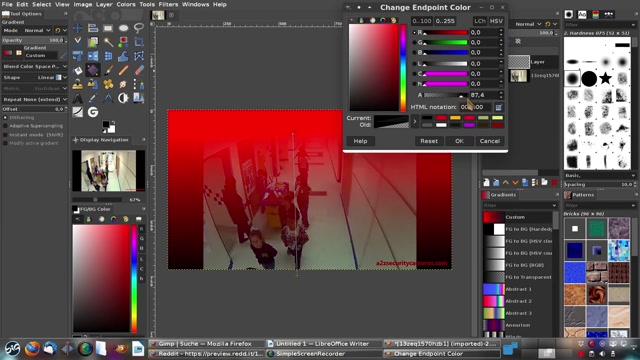640x360 pixels.
Task: Switch color model to HSV
Action: point(496,21)
